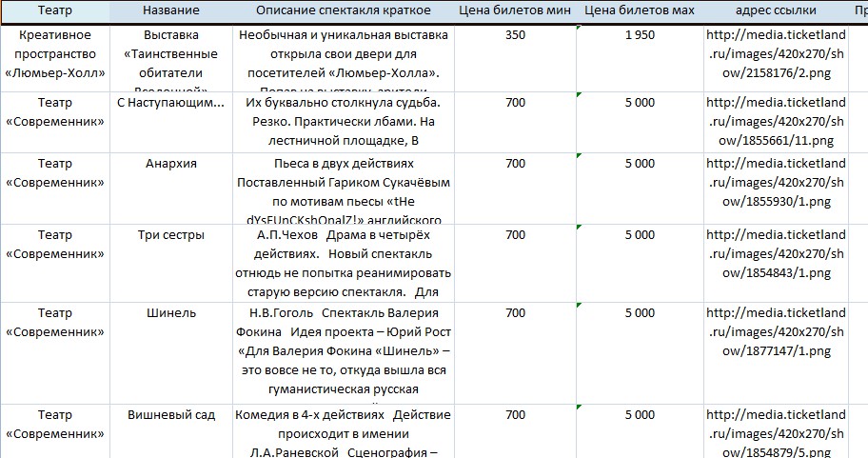Select the maximum price cell 1 950
The width and height of the screenshot is (868, 458).
640,59
